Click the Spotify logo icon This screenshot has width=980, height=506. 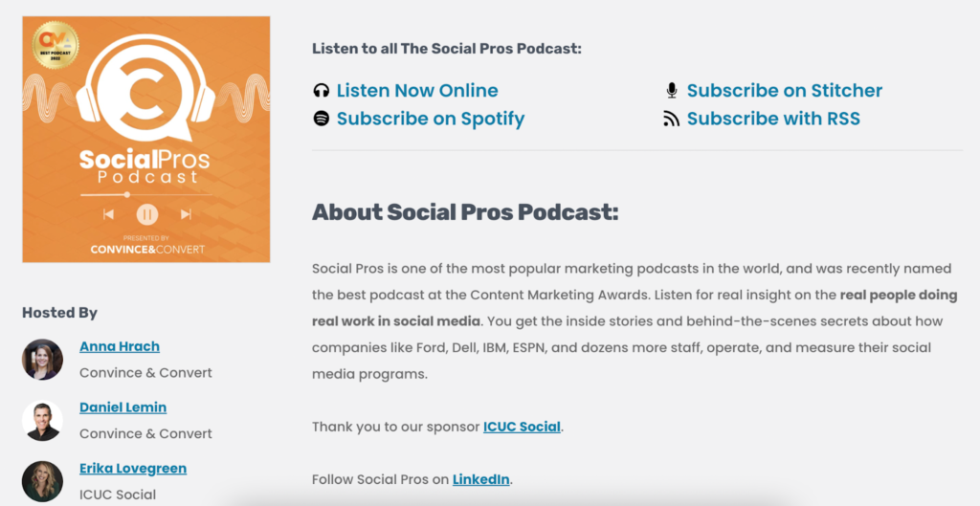tap(322, 119)
